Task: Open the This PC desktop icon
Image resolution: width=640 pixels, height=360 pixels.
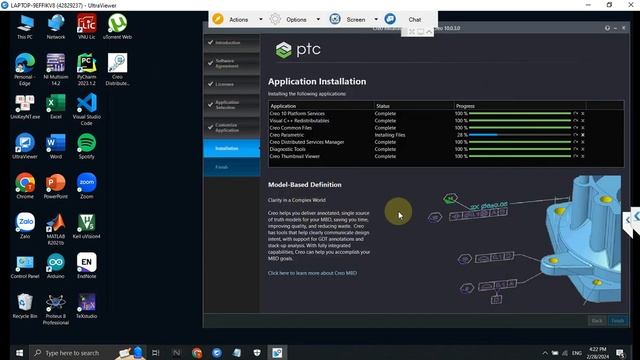Action: pyautogui.click(x=25, y=27)
